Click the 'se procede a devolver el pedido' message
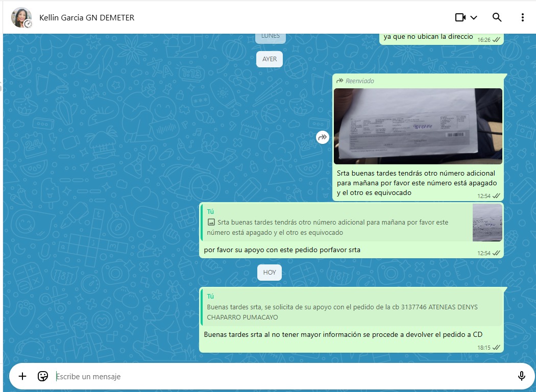The image size is (536, 392). tap(343, 335)
